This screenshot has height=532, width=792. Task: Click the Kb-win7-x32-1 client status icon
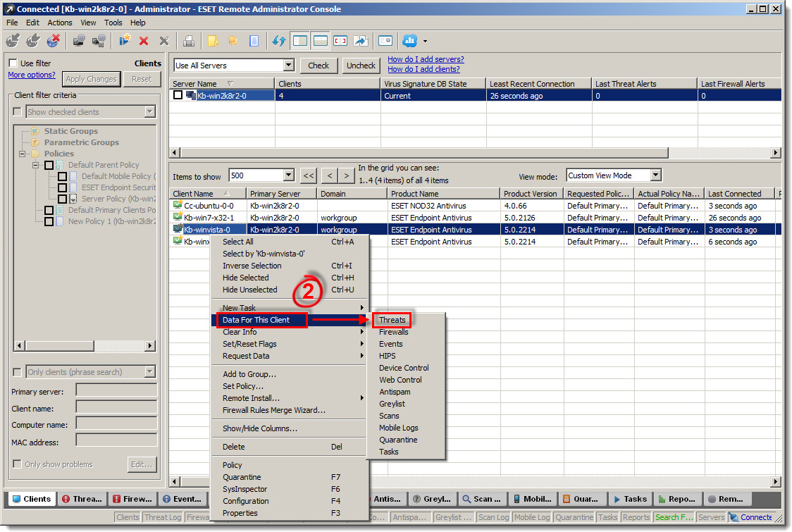pos(178,217)
